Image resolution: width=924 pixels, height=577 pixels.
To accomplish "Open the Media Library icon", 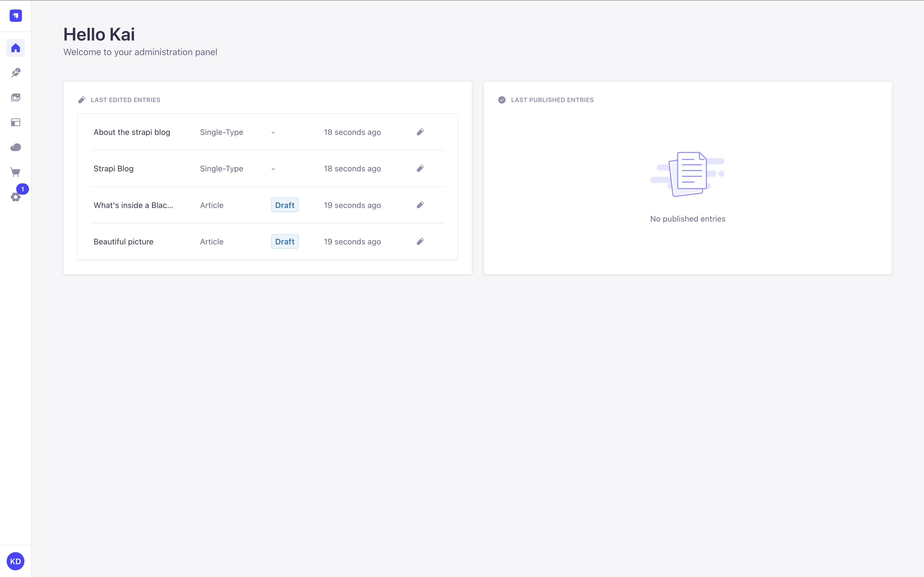I will coord(15,97).
